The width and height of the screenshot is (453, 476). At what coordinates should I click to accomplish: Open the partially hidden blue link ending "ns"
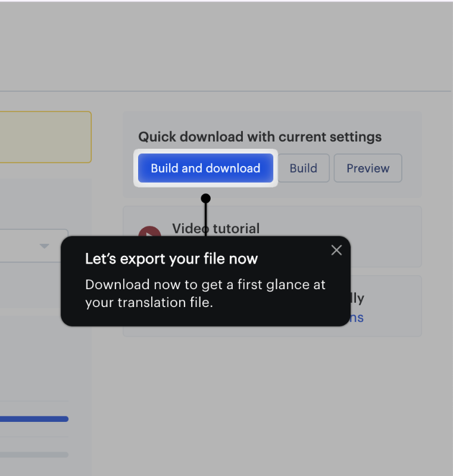357,318
